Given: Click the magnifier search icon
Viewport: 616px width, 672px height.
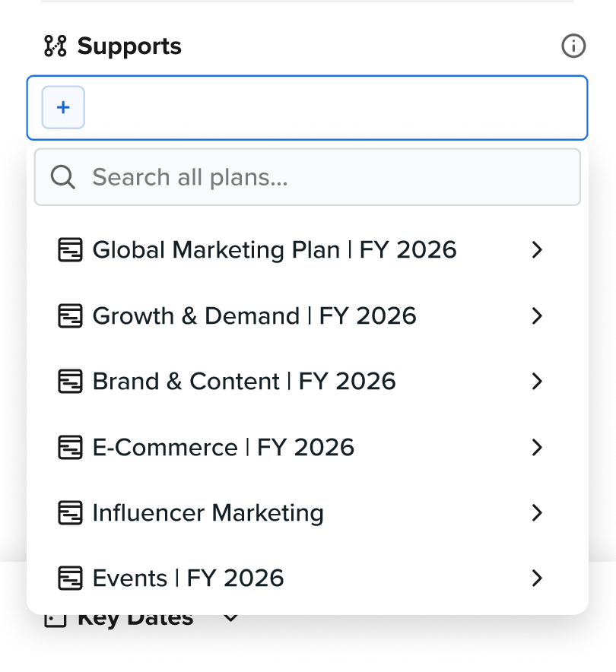Looking at the screenshot, I should pyautogui.click(x=62, y=177).
